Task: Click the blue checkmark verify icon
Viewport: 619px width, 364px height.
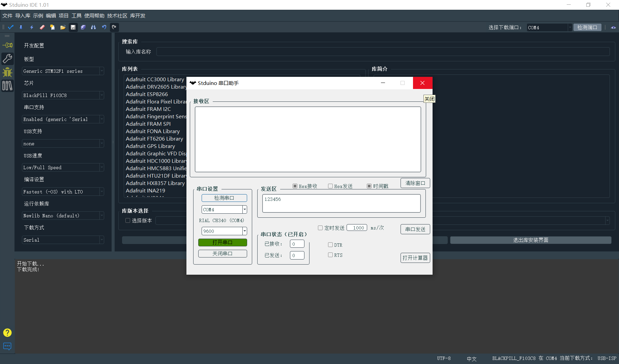Action: click(11, 27)
